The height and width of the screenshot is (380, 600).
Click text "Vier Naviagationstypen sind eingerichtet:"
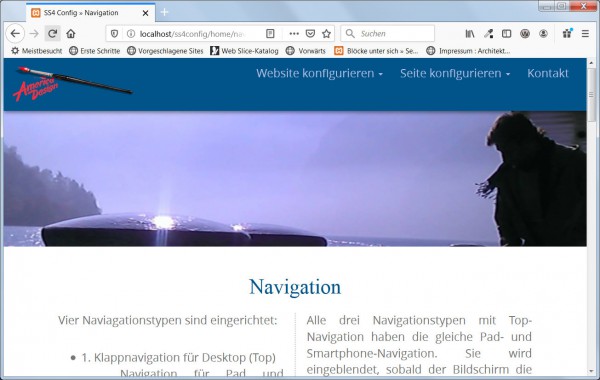click(x=167, y=320)
